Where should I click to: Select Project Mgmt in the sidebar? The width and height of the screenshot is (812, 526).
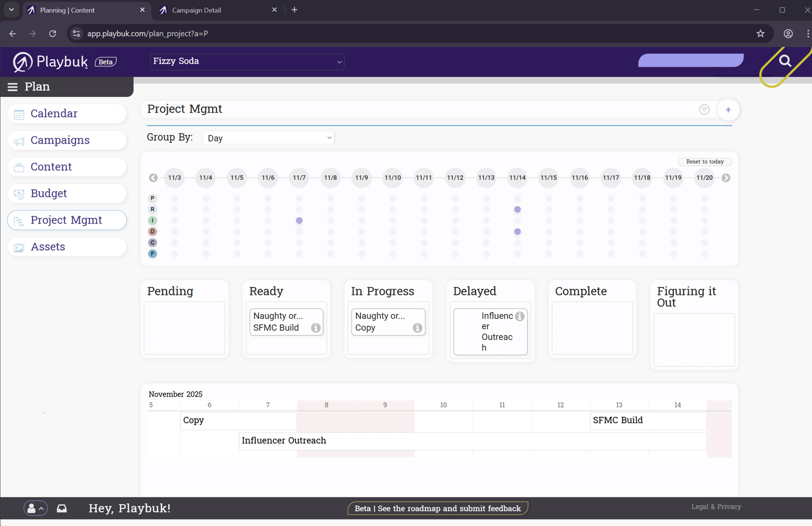pyautogui.click(x=67, y=220)
